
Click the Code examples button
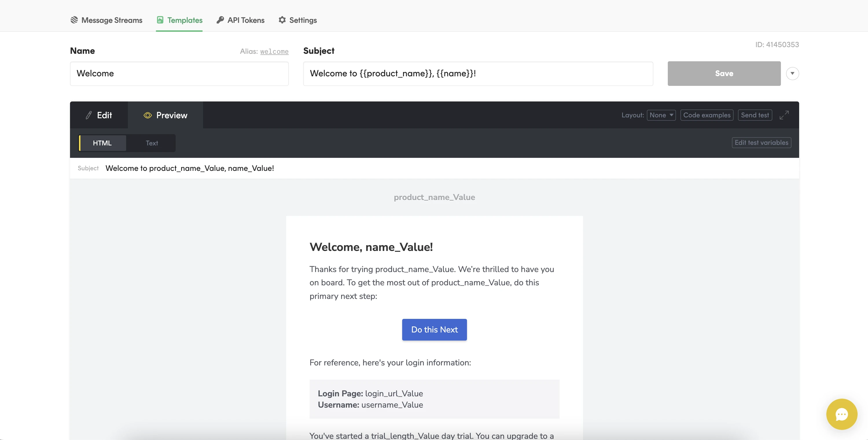coord(707,115)
